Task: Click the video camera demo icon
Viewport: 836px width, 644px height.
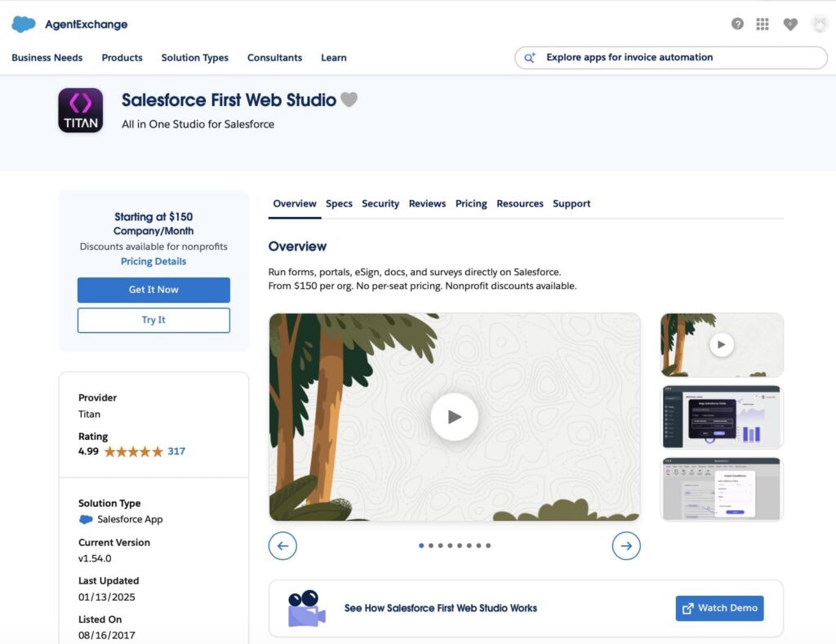Action: click(x=307, y=608)
